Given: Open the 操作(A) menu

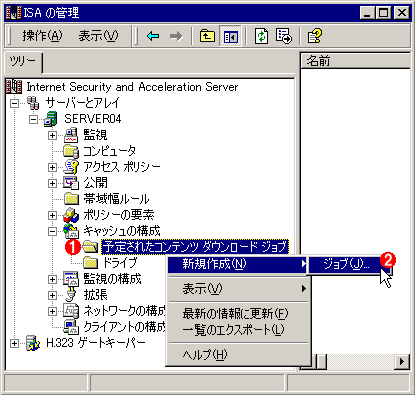Looking at the screenshot, I should pos(42,36).
